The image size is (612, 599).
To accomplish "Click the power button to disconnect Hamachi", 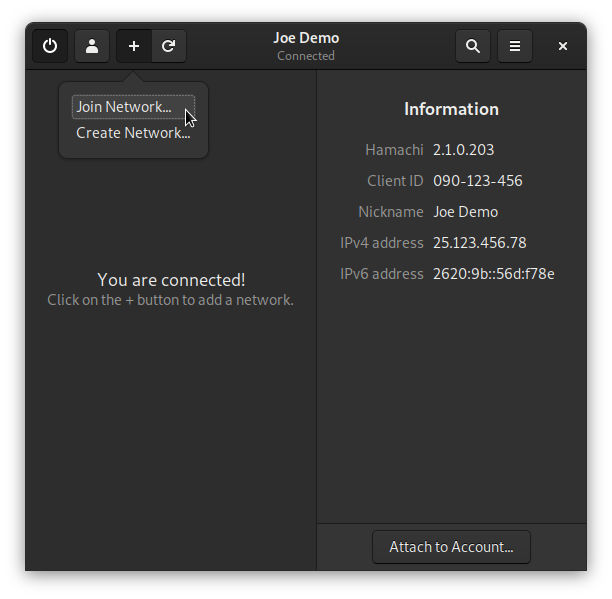I will [50, 46].
